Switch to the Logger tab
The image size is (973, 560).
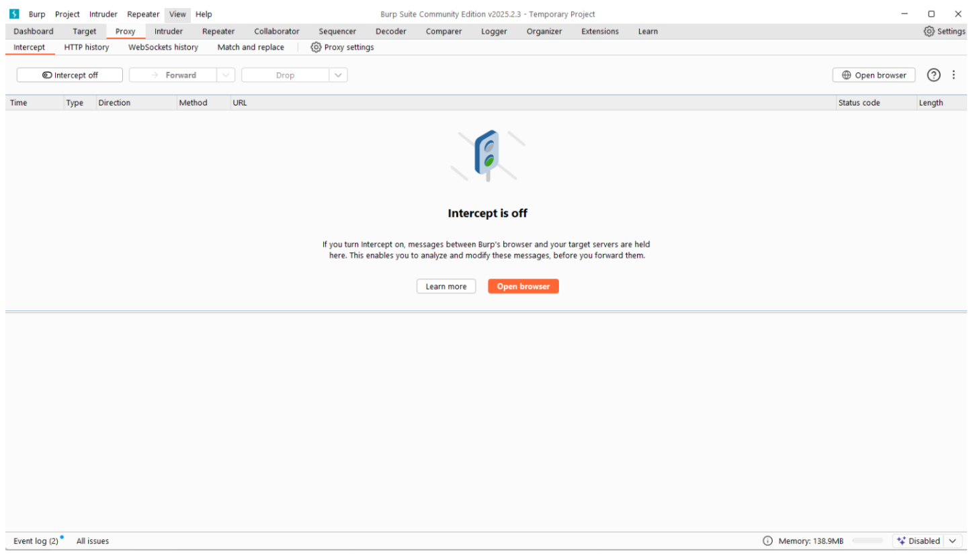[494, 31]
